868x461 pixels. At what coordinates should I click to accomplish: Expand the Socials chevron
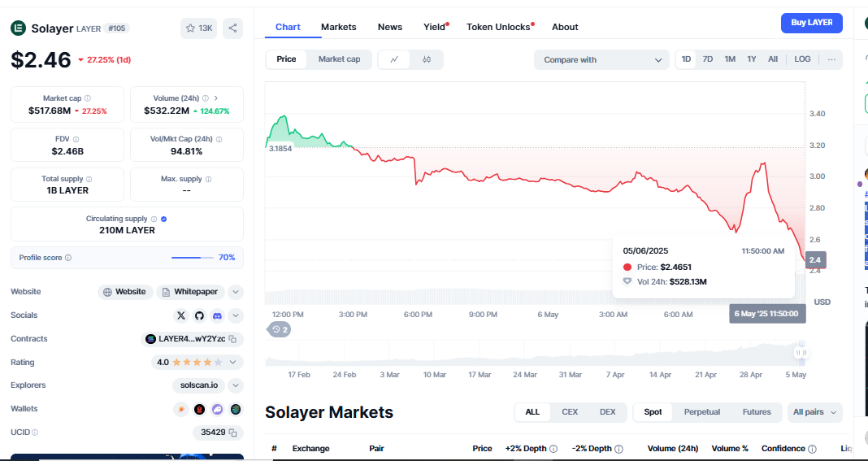coord(235,315)
